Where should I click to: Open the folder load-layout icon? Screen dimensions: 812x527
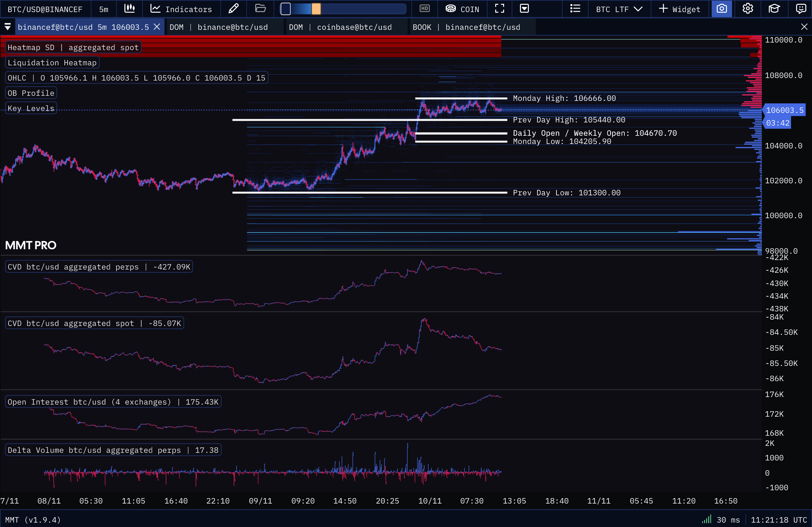coord(260,9)
